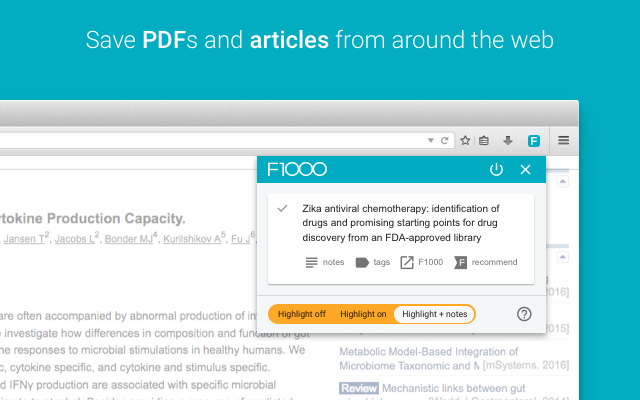Recommend the article with F flag icon
Viewport: 640px width, 400px height.
click(485, 262)
